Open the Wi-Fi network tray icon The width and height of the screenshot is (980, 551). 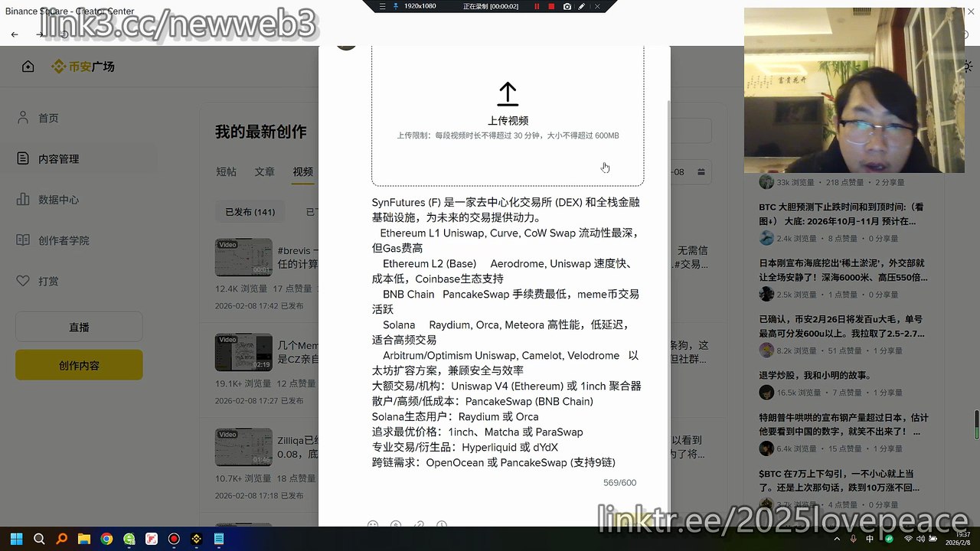[907, 539]
